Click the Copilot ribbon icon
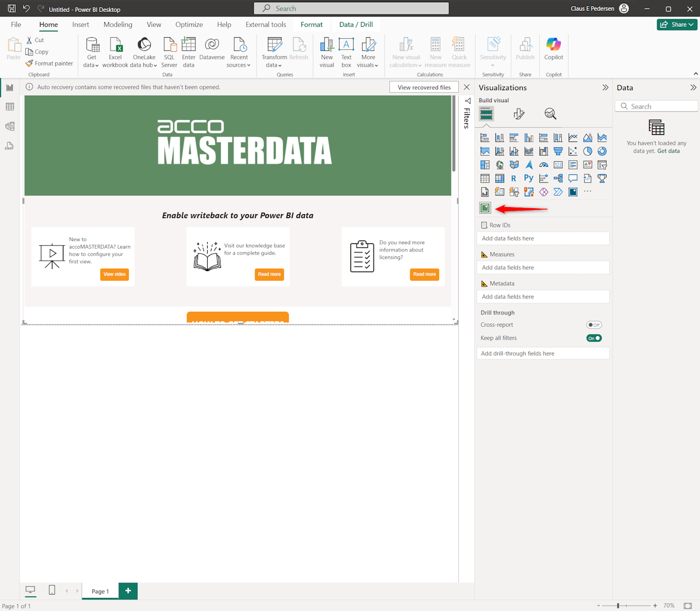Viewport: 700px width, 611px height. pos(553,49)
